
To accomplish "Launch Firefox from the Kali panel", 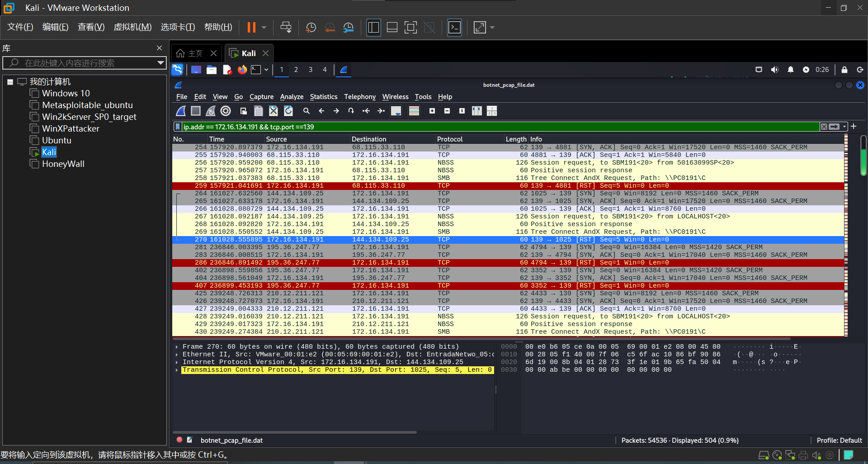I will 242,70.
